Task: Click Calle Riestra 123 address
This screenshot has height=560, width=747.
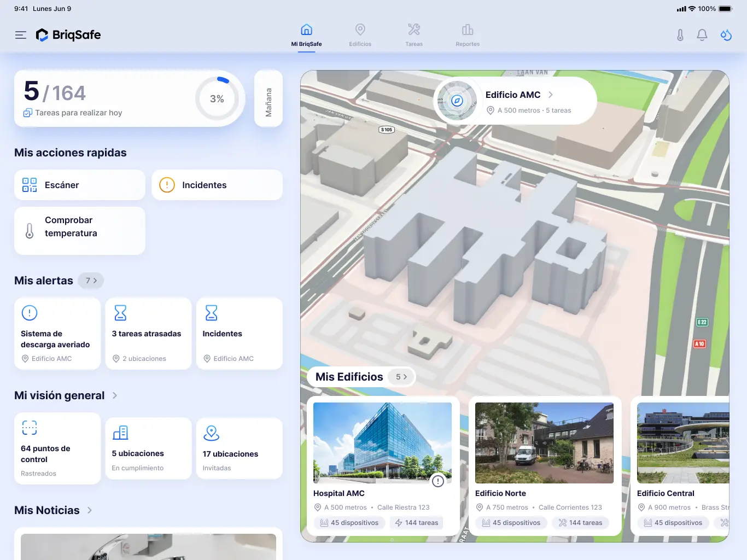Action: click(404, 507)
